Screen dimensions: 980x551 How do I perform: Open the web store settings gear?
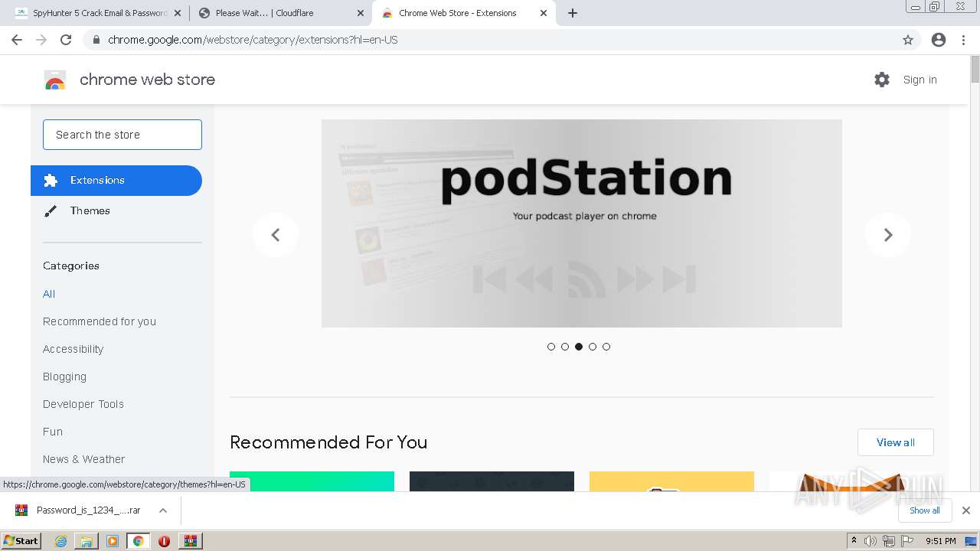[x=882, y=80]
